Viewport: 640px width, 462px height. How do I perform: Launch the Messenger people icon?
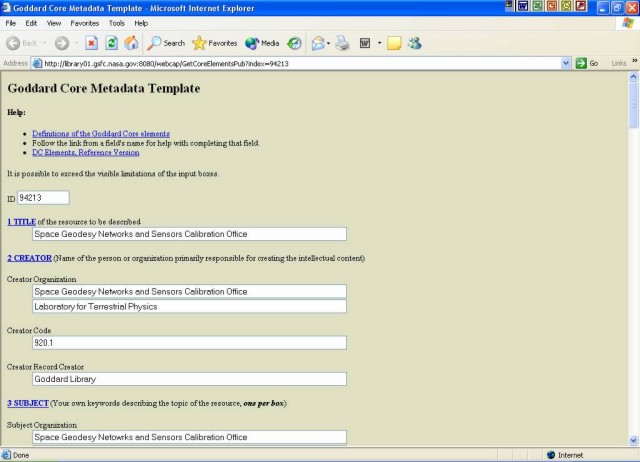(x=415, y=43)
